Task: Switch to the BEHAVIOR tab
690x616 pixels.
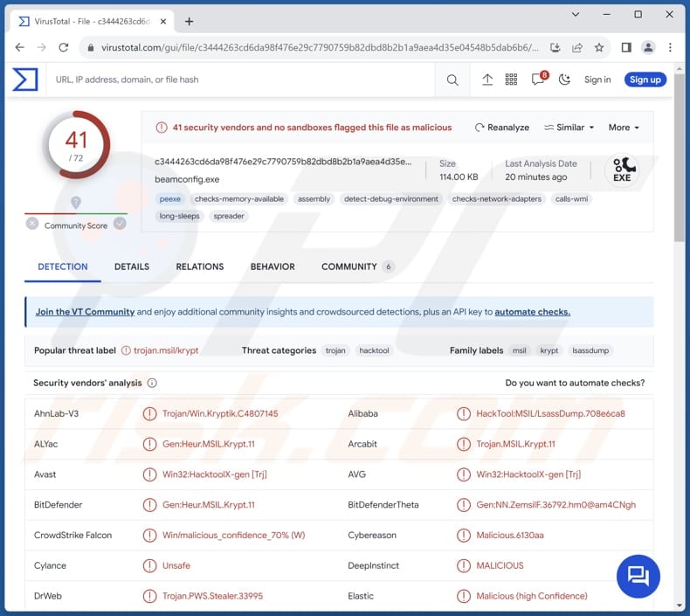Action: (x=273, y=266)
